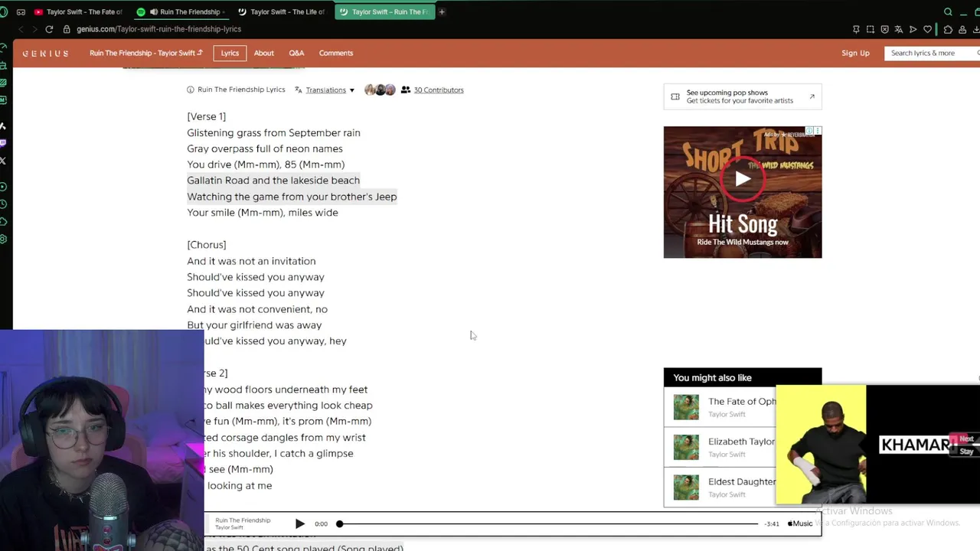The width and height of the screenshot is (980, 551).
Task: Switch to the YouTube Taylor Swift Fate tab
Action: (x=79, y=11)
